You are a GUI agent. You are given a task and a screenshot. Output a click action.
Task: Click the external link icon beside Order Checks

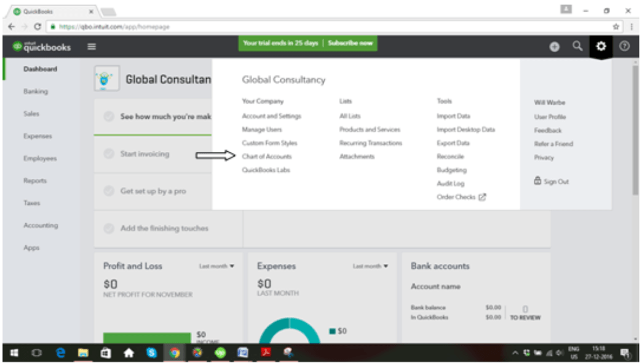pyautogui.click(x=482, y=197)
